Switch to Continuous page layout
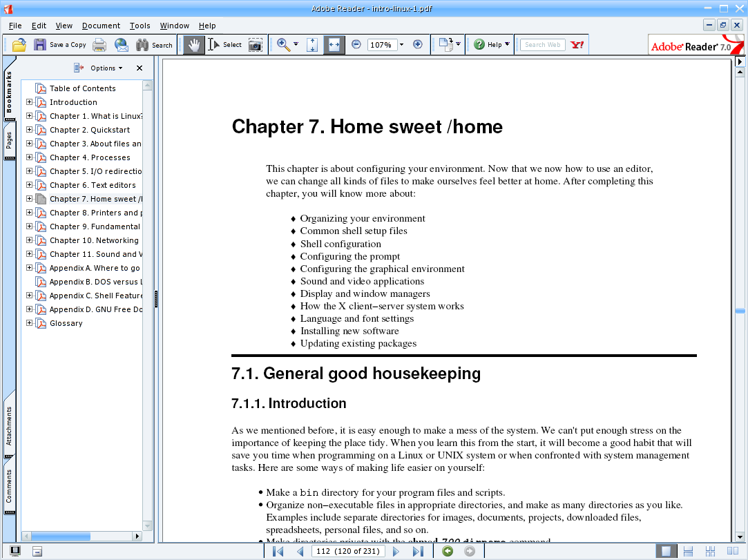Image resolution: width=748 pixels, height=560 pixels. coord(688,552)
